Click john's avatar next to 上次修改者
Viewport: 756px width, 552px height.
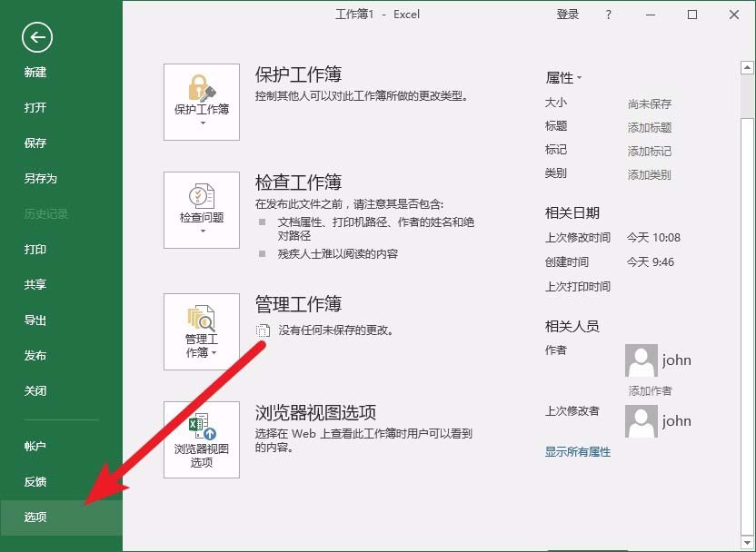tap(642, 421)
